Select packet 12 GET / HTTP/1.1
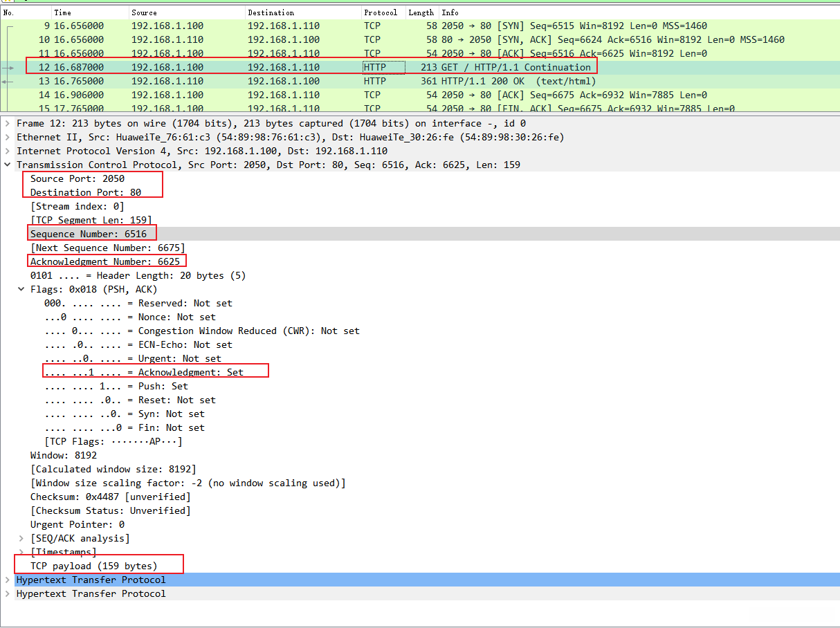Image resolution: width=840 pixels, height=628 pixels. (420, 67)
